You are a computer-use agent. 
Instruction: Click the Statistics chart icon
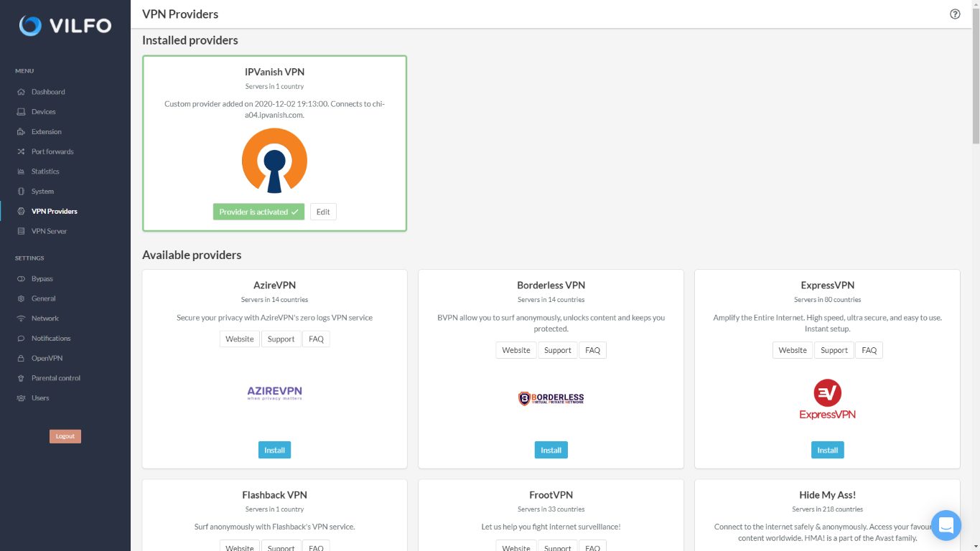[22, 171]
